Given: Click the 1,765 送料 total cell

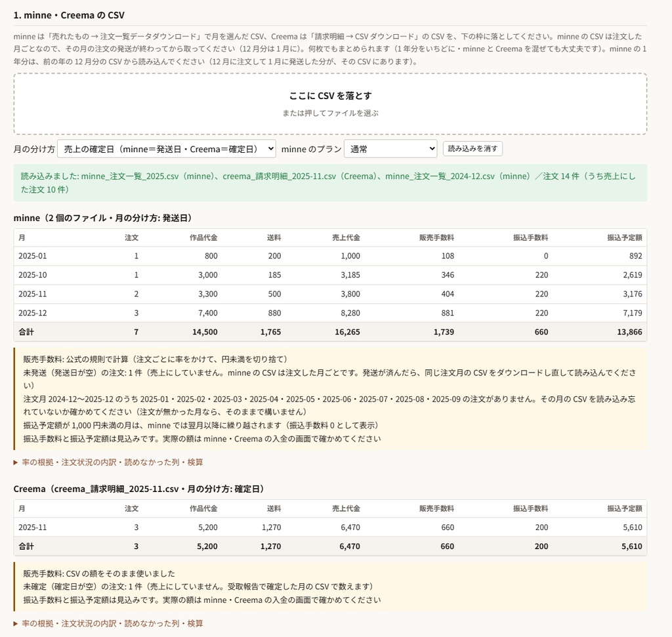Looking at the screenshot, I should [x=271, y=332].
